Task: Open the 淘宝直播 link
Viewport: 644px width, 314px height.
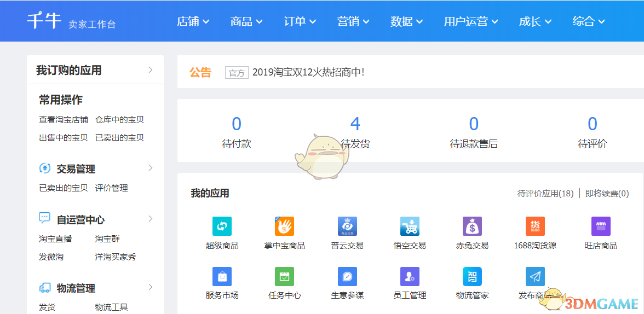Action: pyautogui.click(x=55, y=239)
